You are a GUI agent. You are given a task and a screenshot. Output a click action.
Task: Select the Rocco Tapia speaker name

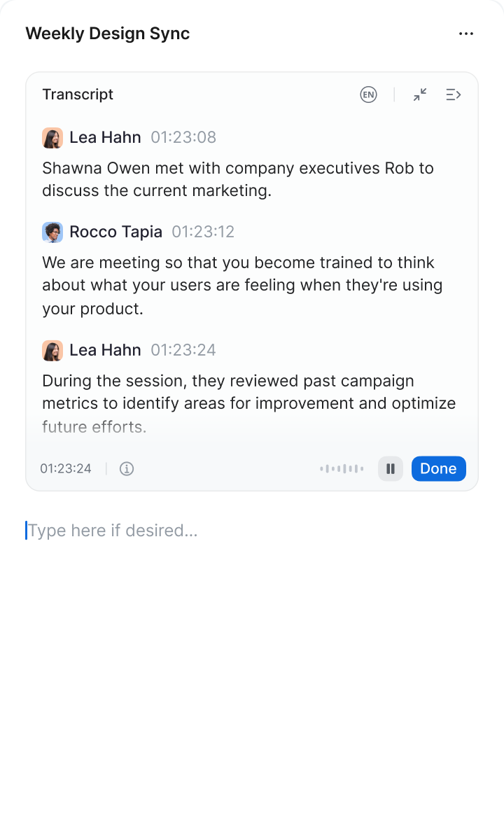tap(115, 232)
